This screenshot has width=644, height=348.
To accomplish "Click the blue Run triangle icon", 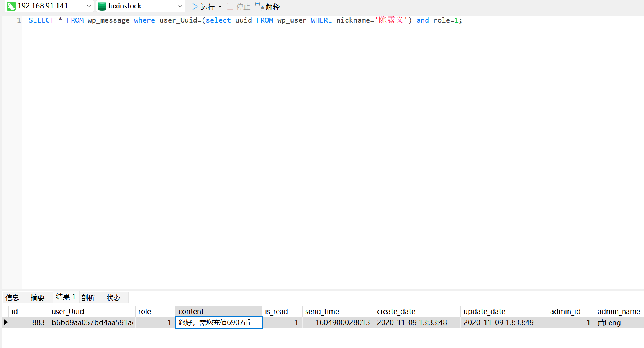I will tap(194, 7).
